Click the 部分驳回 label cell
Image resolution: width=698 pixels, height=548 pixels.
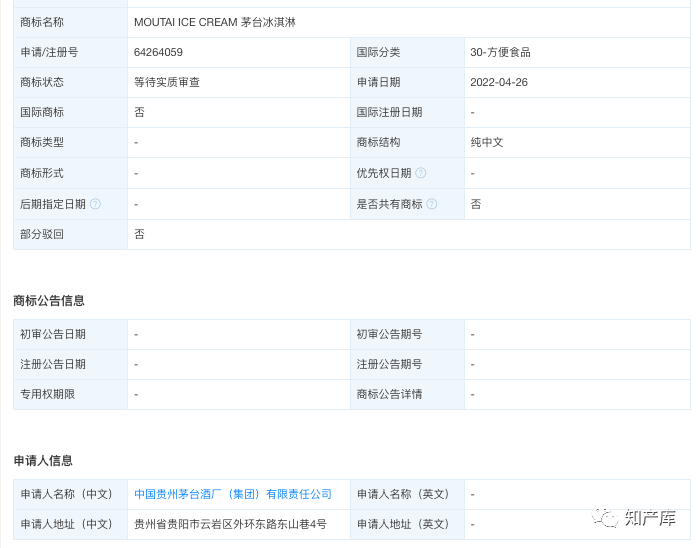pos(42,234)
